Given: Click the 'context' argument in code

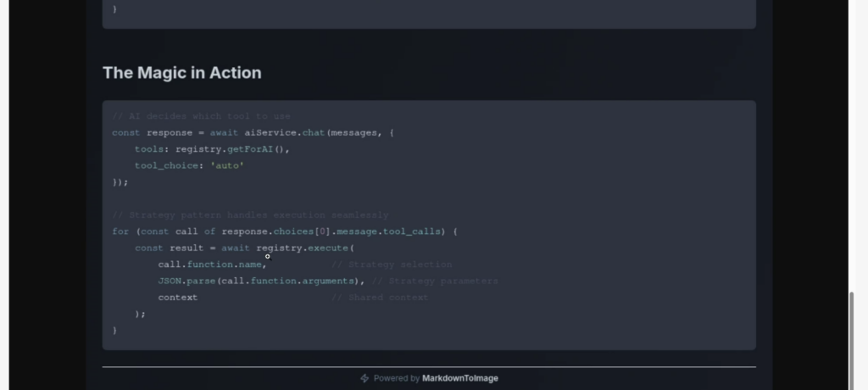Looking at the screenshot, I should tap(177, 298).
